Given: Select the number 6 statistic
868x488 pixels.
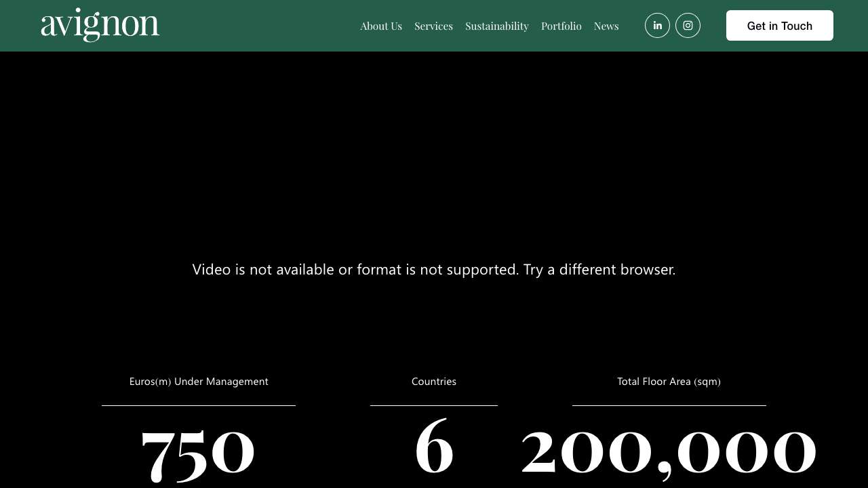Looking at the screenshot, I should click(434, 447).
